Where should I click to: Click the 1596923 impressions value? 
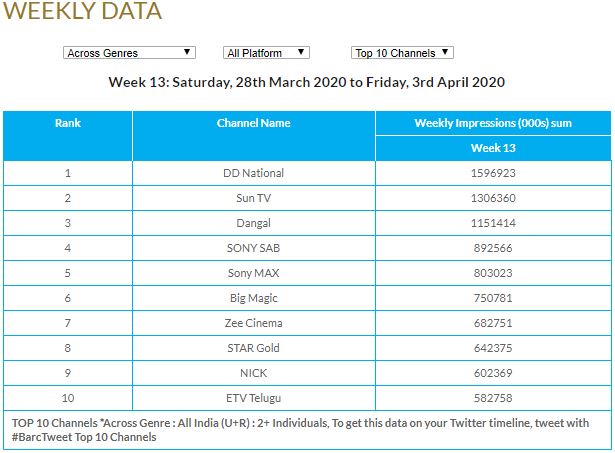[x=493, y=173]
